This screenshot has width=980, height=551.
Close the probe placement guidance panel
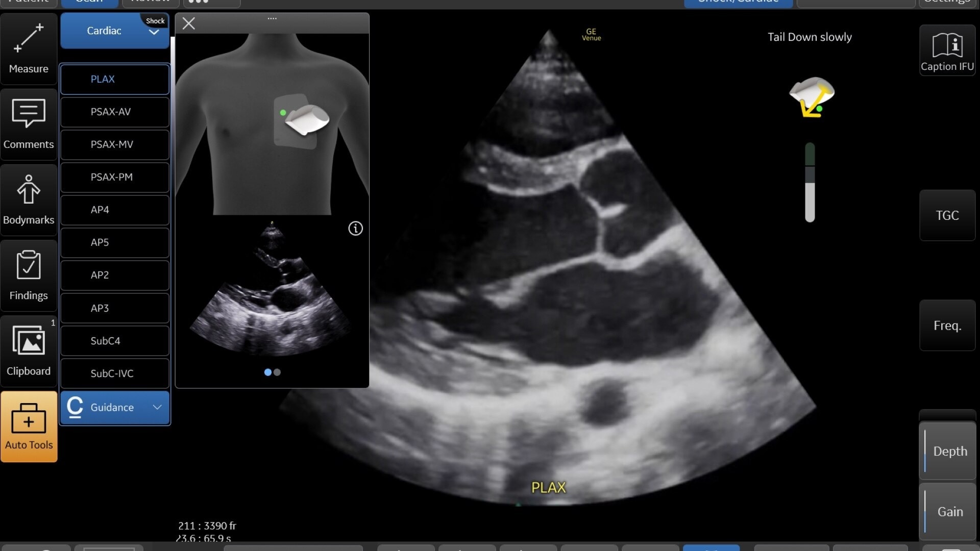point(189,23)
